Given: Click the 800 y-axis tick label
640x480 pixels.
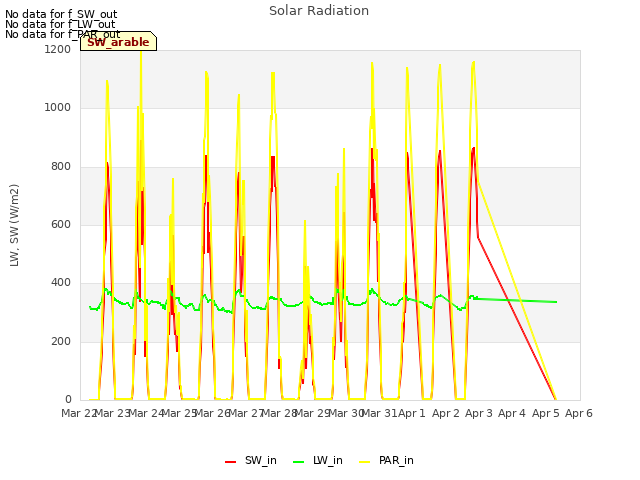Looking at the screenshot, I should pos(61,166).
